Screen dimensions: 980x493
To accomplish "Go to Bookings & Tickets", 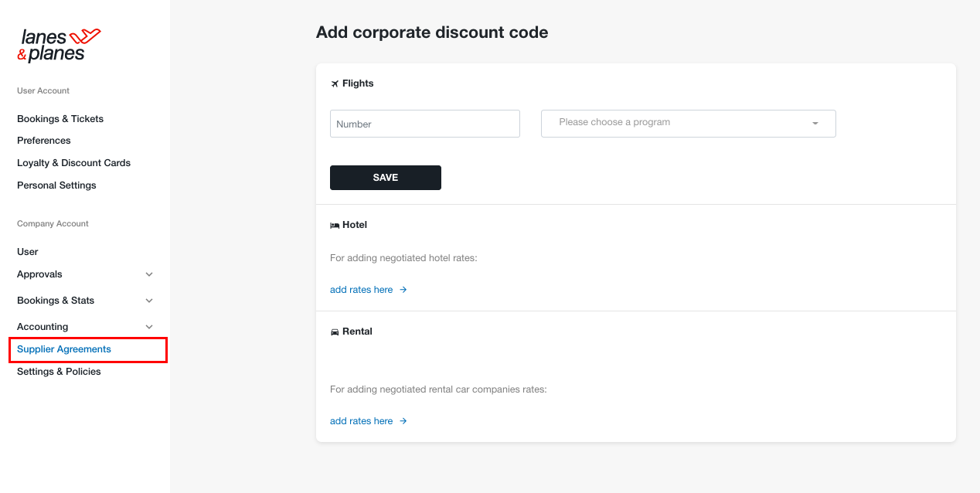I will [x=60, y=119].
